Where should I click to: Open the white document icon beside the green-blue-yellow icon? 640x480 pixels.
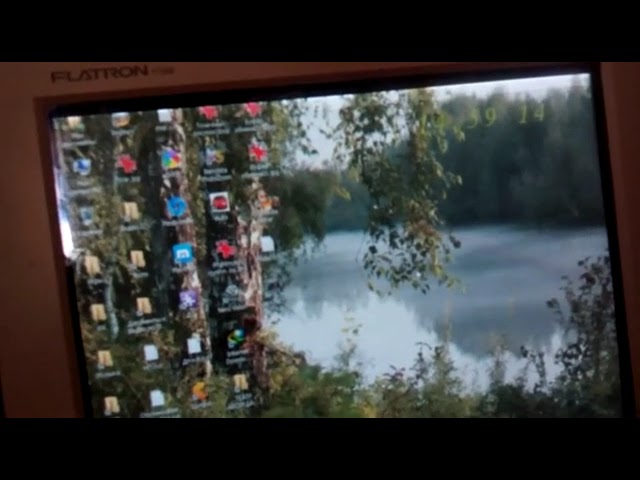tap(194, 346)
